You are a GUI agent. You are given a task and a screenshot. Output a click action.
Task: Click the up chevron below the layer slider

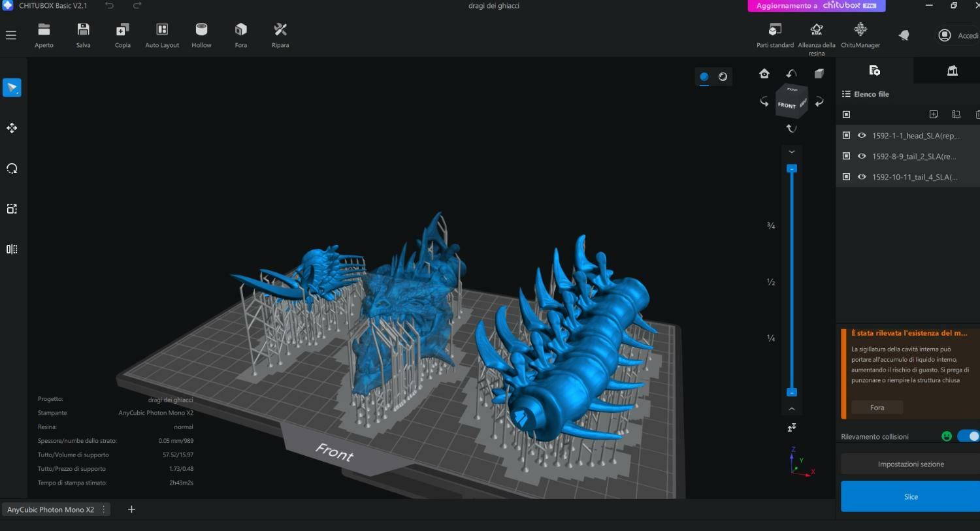click(x=792, y=409)
